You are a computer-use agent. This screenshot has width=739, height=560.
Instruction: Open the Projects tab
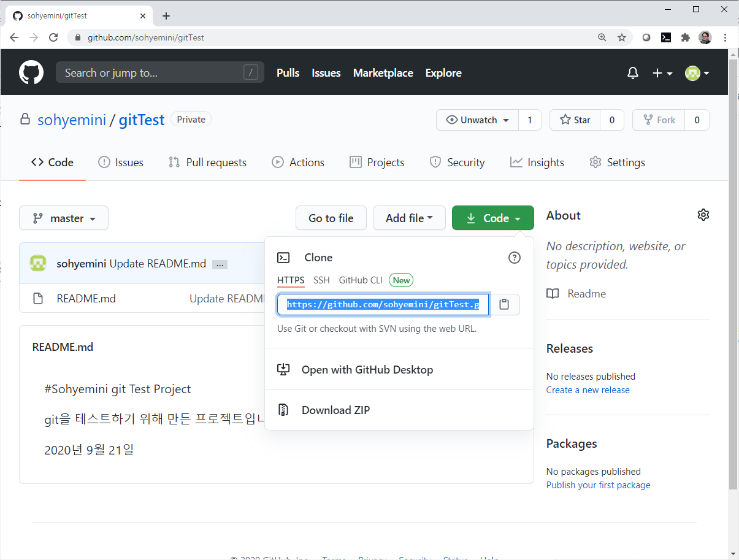coord(377,163)
